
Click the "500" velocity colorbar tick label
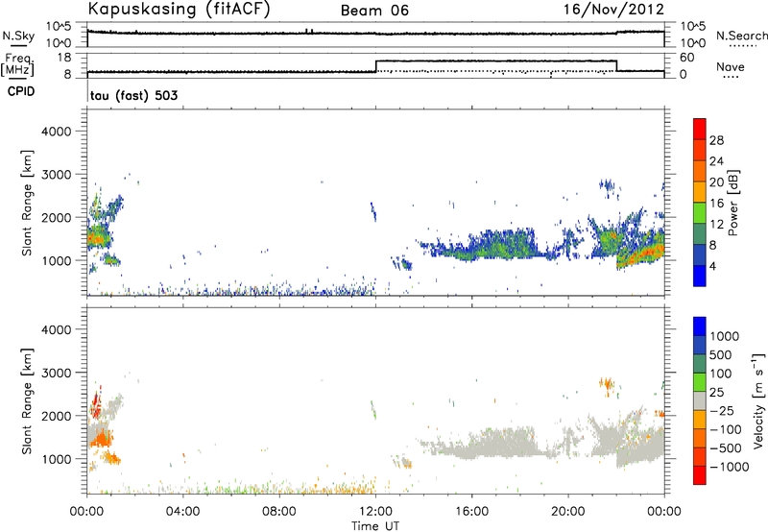pyautogui.click(x=721, y=355)
